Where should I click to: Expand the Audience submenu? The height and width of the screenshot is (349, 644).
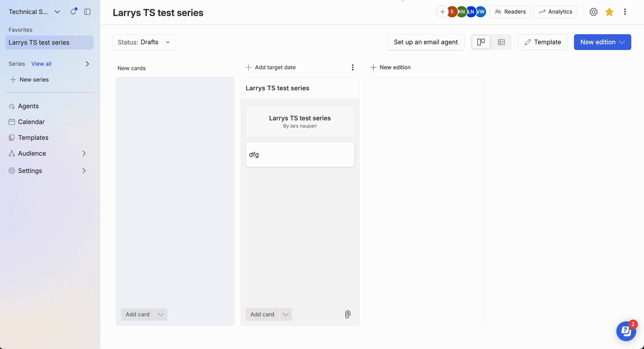click(x=84, y=153)
